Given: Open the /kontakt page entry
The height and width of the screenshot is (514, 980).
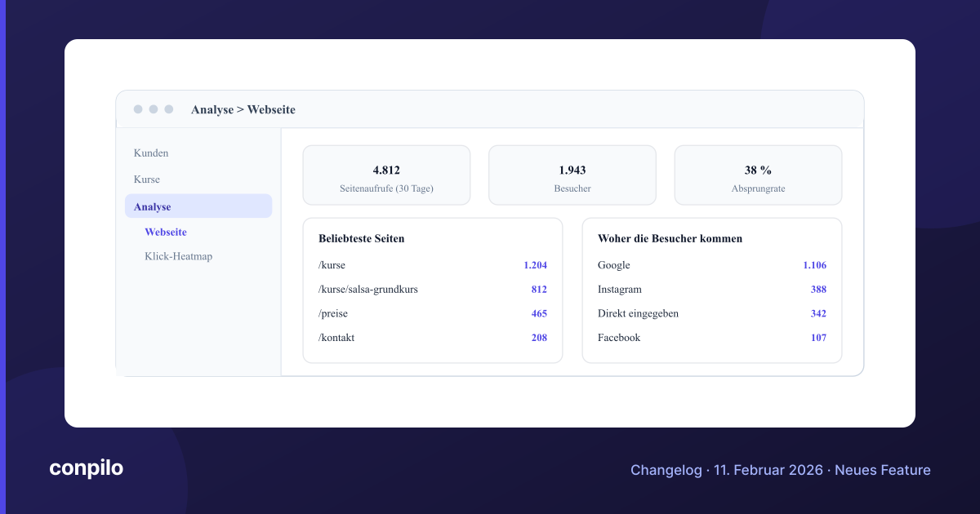Looking at the screenshot, I should (x=433, y=338).
